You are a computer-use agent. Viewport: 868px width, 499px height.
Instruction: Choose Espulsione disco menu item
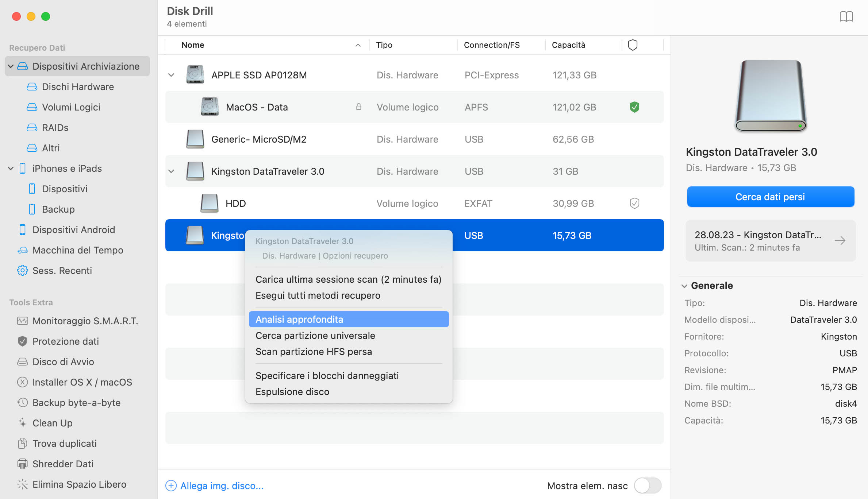(348, 392)
